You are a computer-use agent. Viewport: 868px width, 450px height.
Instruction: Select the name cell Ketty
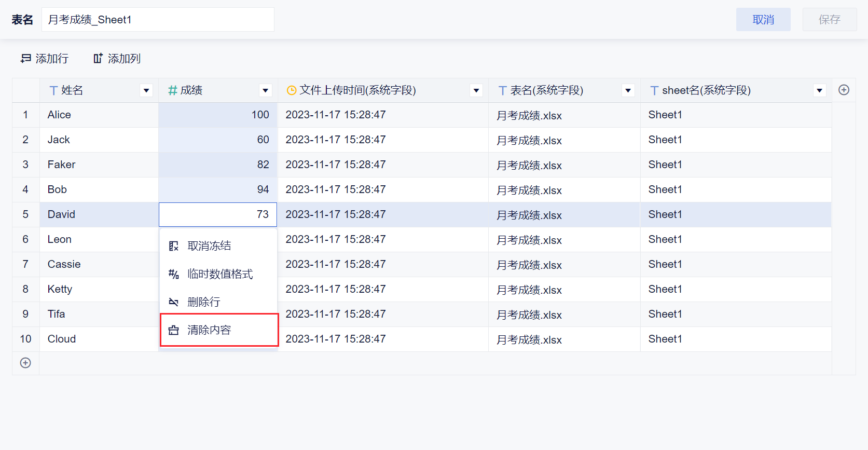99,289
